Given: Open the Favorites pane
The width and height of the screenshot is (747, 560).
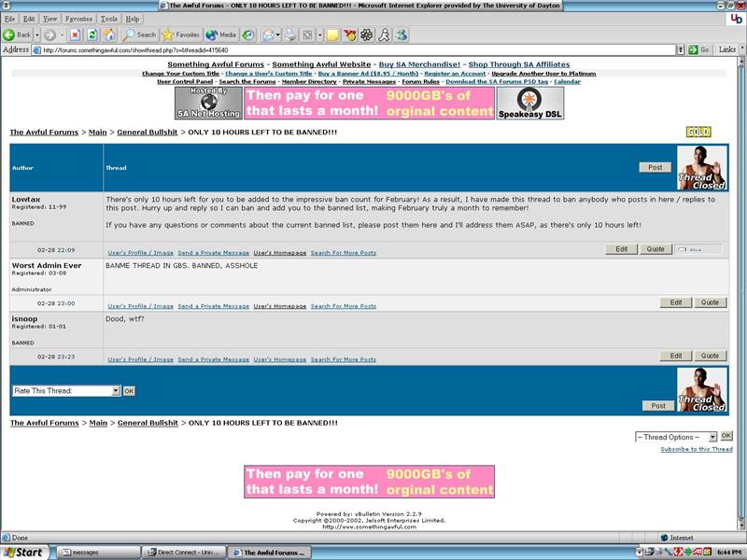Looking at the screenshot, I should pyautogui.click(x=180, y=35).
